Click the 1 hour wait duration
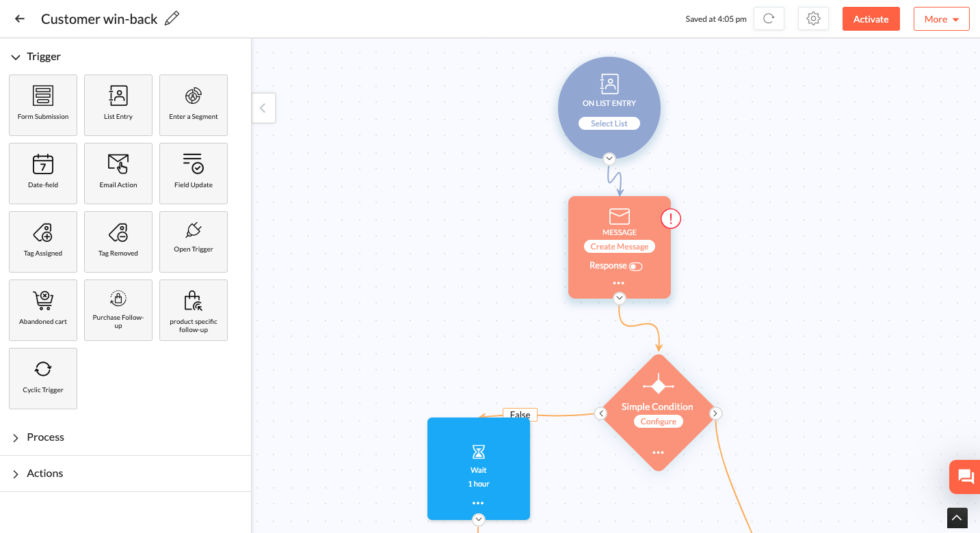The height and width of the screenshot is (533, 980). (479, 484)
